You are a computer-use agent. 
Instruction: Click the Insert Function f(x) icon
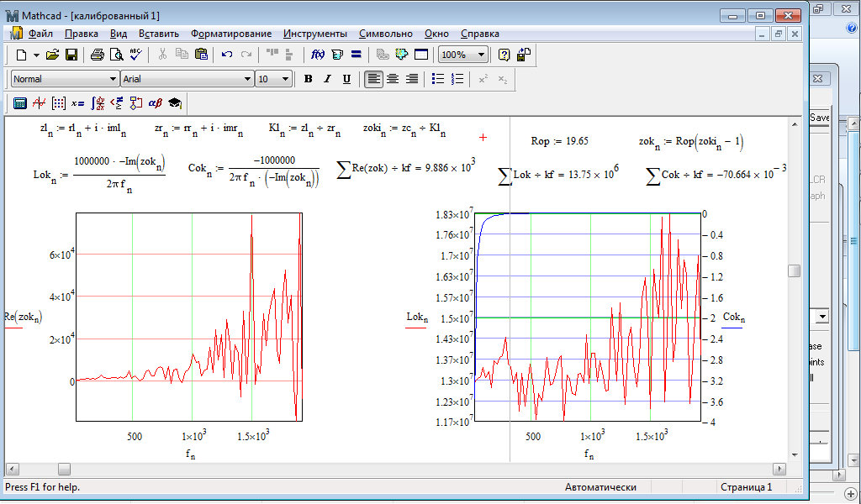point(319,55)
